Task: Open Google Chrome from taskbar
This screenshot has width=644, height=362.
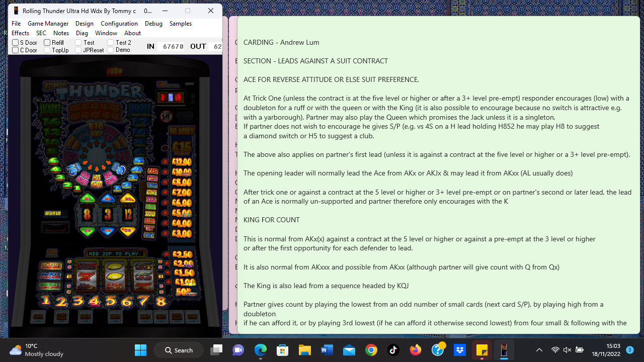Action: (x=371, y=350)
